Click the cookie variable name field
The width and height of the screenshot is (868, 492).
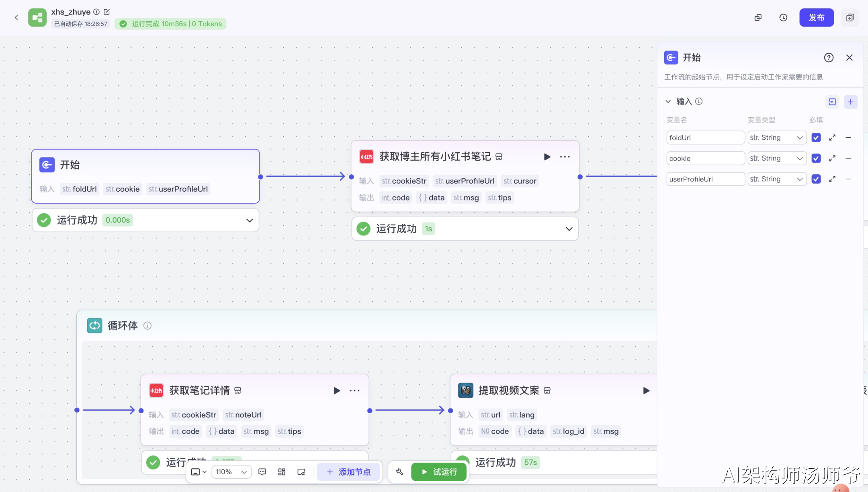705,158
